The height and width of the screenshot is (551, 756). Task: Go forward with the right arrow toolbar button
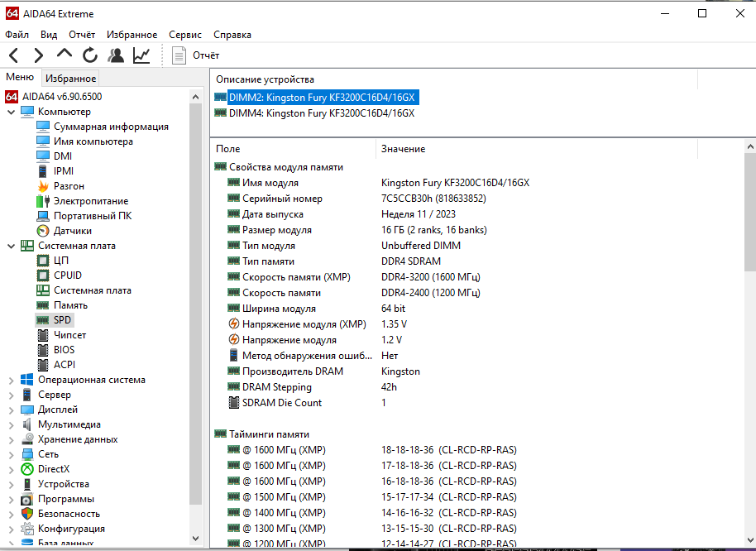pos(39,55)
